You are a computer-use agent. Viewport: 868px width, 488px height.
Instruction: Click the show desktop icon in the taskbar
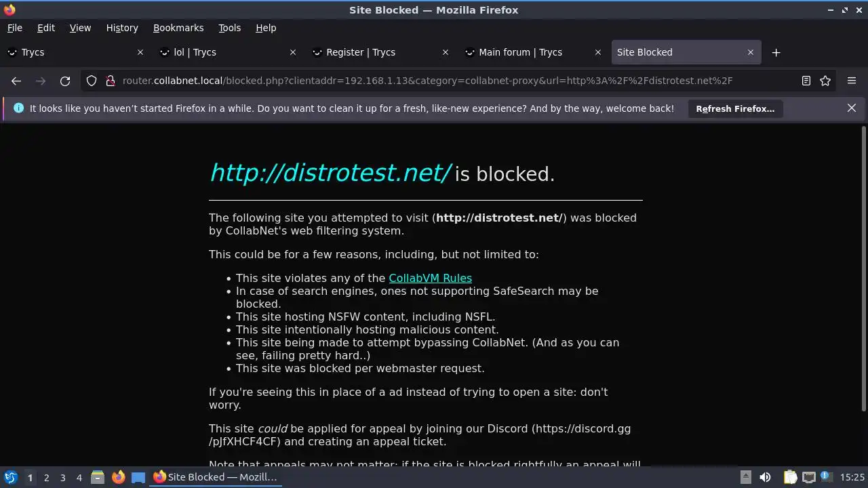tap(138, 477)
